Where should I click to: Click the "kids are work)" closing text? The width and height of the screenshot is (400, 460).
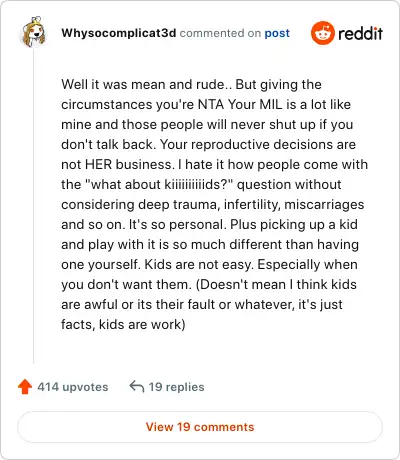[x=142, y=324]
